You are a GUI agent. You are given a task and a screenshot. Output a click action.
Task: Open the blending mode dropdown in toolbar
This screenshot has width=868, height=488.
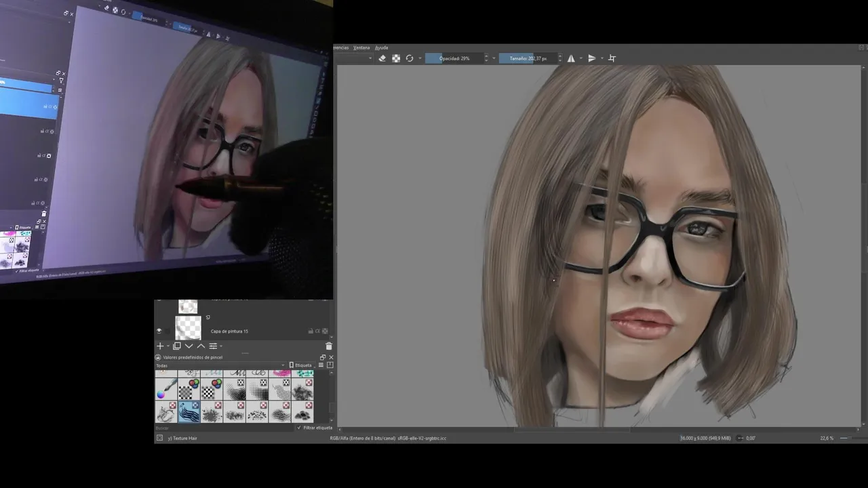(354, 58)
